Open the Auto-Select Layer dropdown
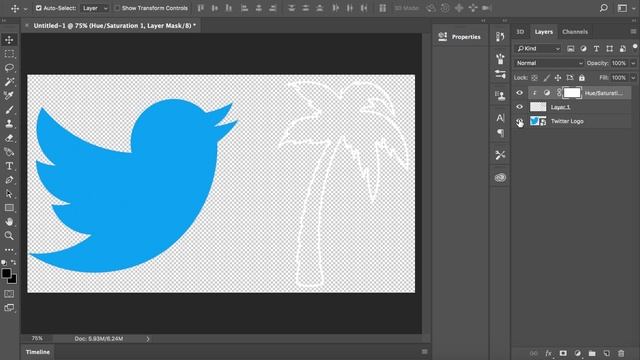 94,8
